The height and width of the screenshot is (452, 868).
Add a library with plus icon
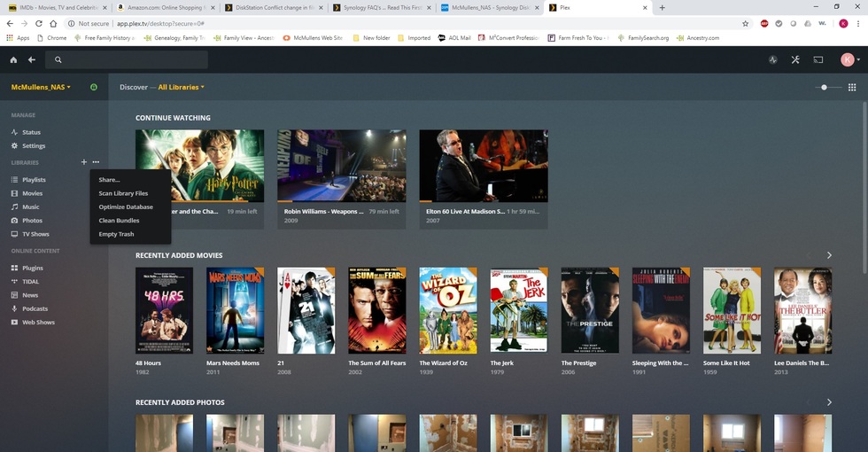pyautogui.click(x=83, y=162)
